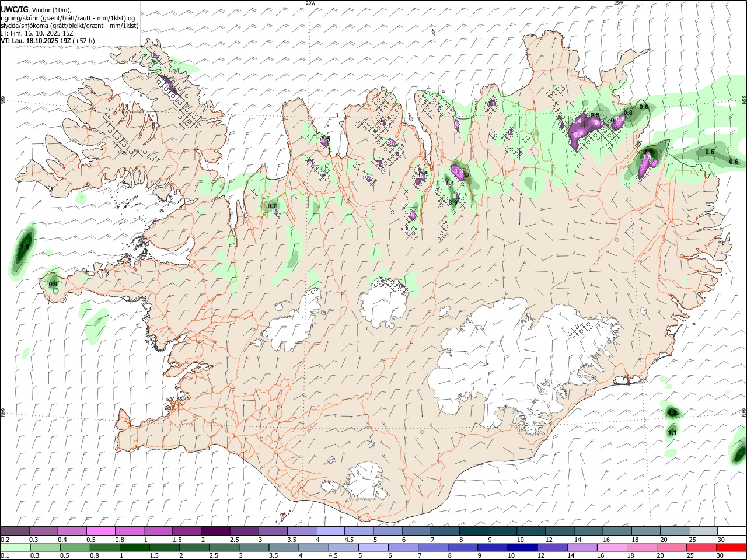Image resolution: width=747 pixels, height=560 pixels.
Task: Pick the bright pink 0.5 sleet/snow swatch
Action: pos(101,531)
